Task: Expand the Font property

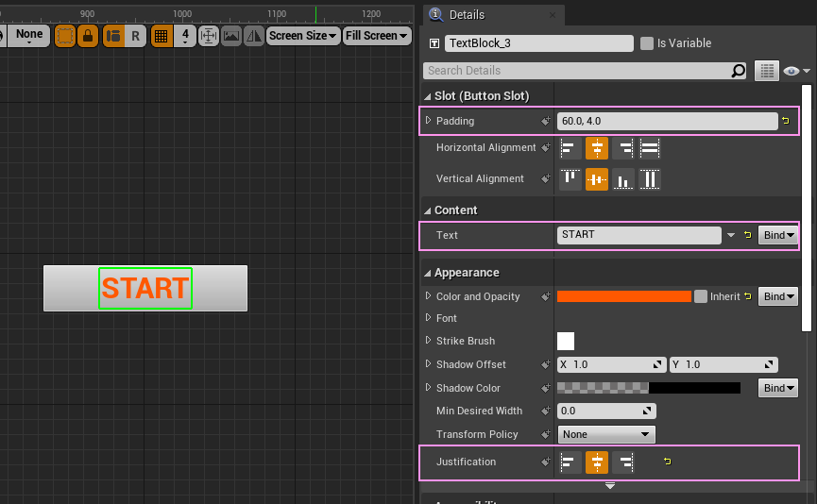Action: click(x=428, y=317)
